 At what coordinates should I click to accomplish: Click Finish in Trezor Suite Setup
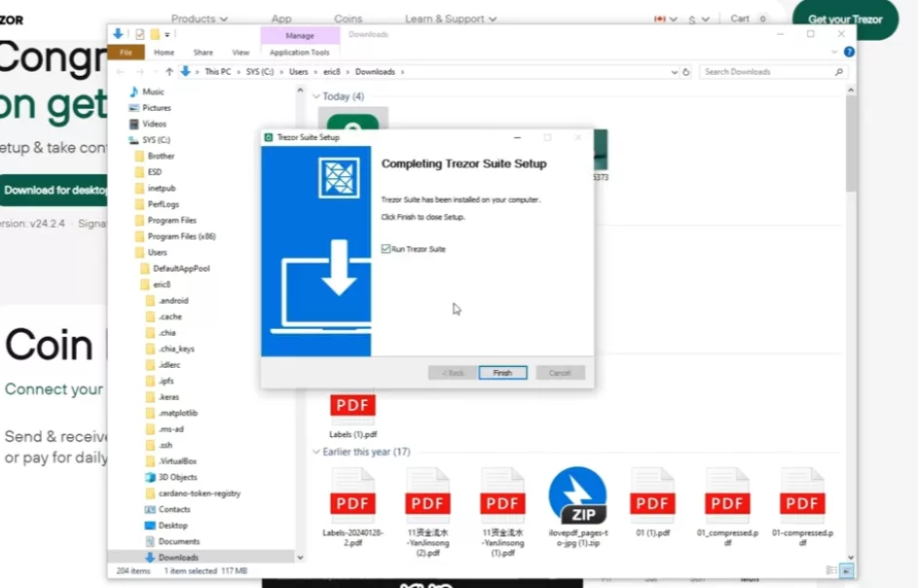click(x=503, y=373)
